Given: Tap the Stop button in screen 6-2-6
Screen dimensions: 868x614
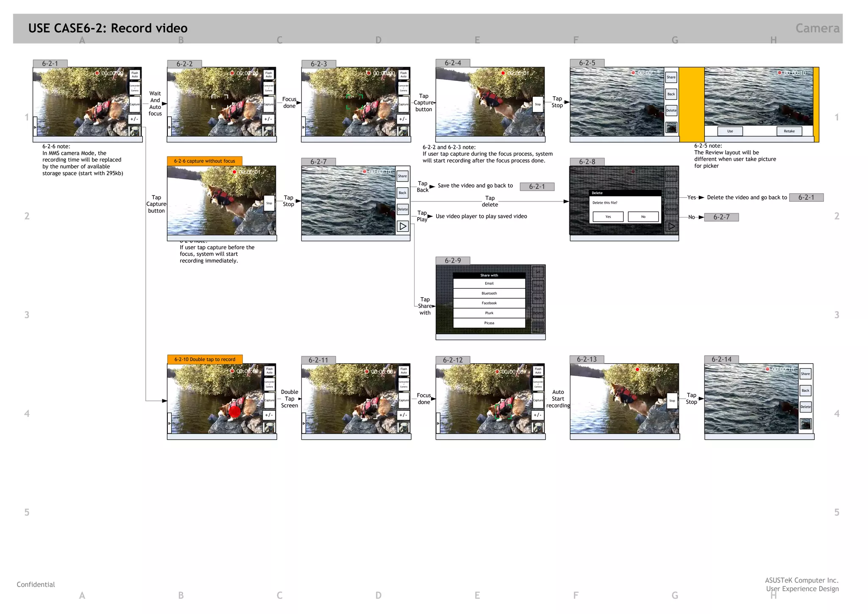Looking at the screenshot, I should 269,203.
